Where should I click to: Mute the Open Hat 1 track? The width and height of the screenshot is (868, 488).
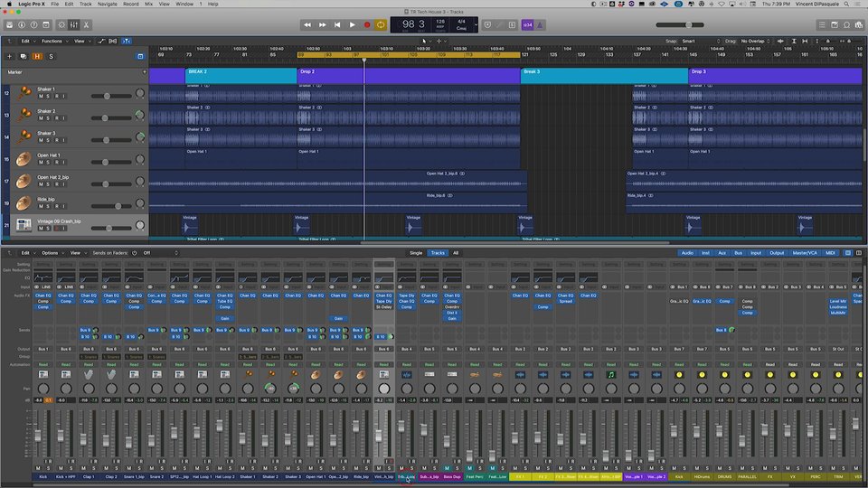pos(41,162)
